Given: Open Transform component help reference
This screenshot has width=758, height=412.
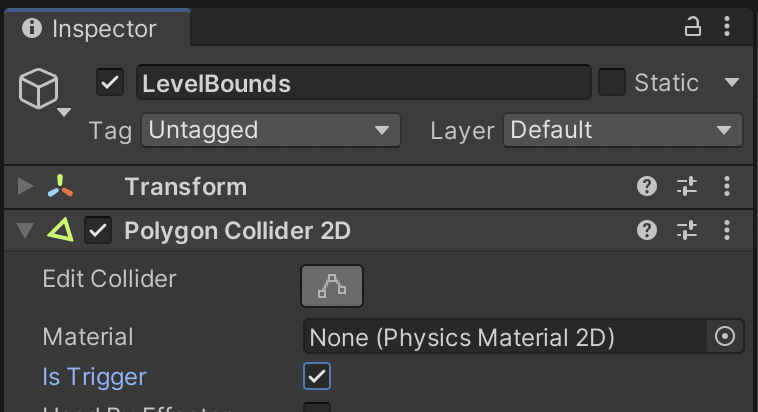Looking at the screenshot, I should pos(647,186).
